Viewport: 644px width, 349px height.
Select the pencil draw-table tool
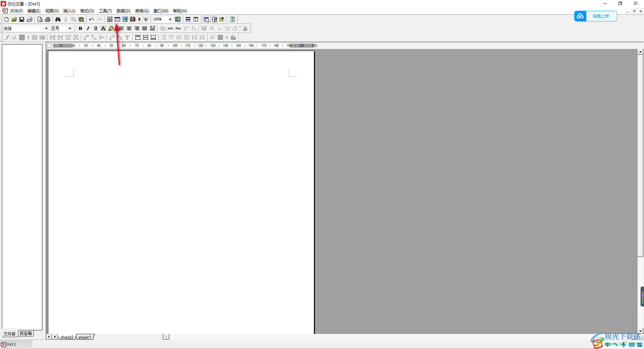[x=7, y=38]
